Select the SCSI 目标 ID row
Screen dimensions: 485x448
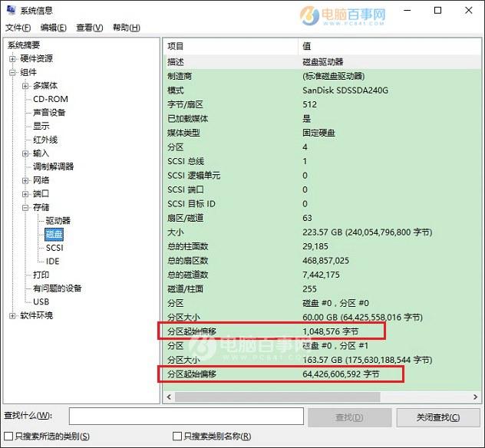tap(322, 204)
